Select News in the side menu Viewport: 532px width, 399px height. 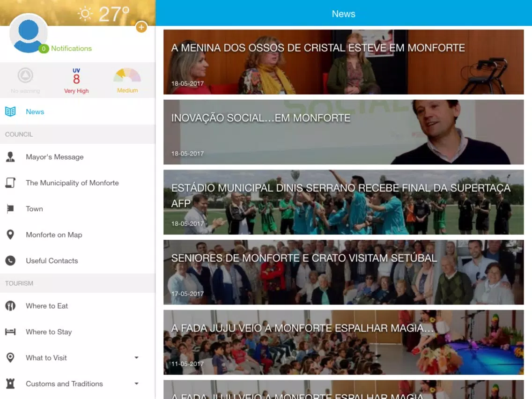pos(78,111)
